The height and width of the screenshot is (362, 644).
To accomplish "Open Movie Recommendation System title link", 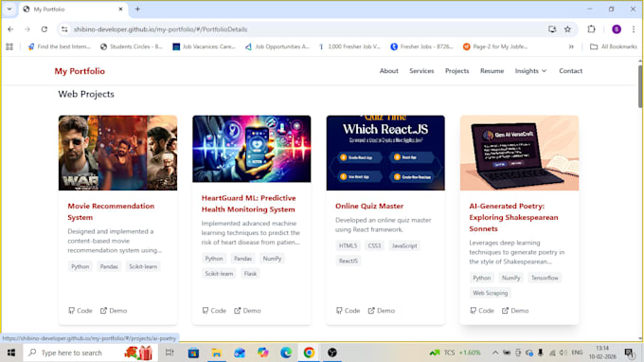I will pos(111,211).
